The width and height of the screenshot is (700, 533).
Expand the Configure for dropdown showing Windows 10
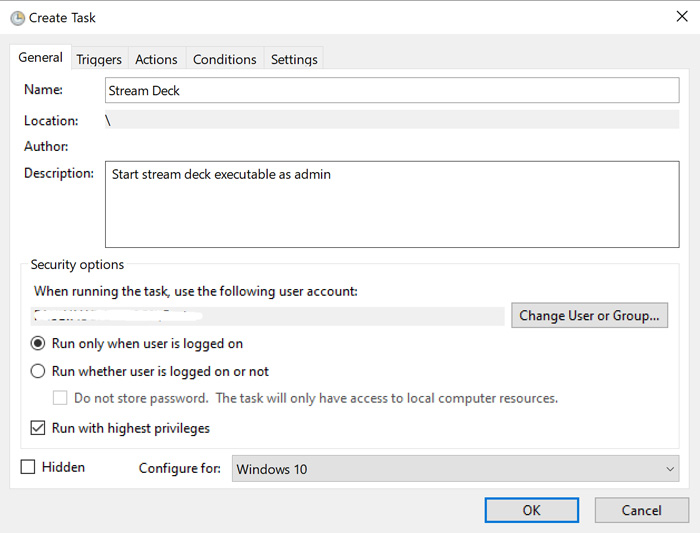click(x=455, y=469)
